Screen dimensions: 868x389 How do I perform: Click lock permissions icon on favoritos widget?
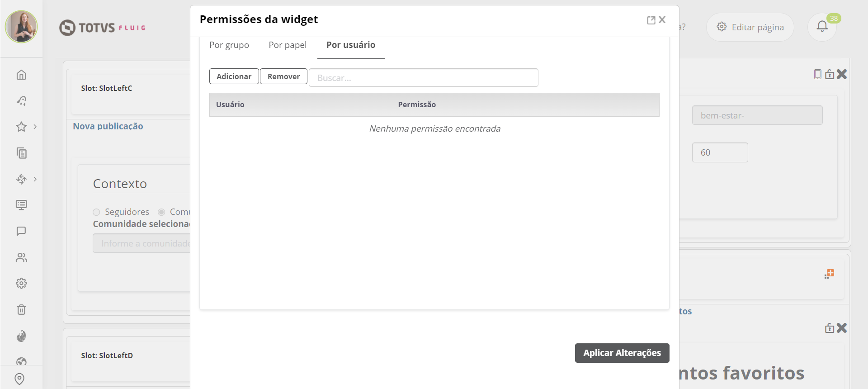[830, 328]
